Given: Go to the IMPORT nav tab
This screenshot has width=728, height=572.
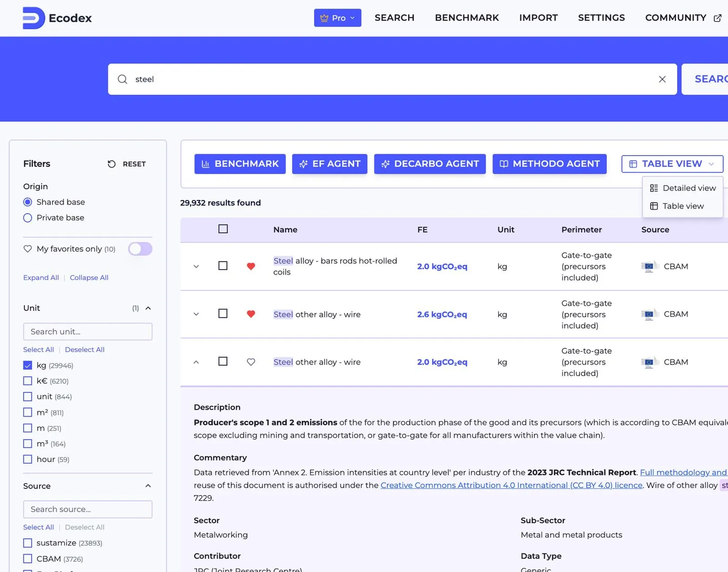Looking at the screenshot, I should pos(538,18).
